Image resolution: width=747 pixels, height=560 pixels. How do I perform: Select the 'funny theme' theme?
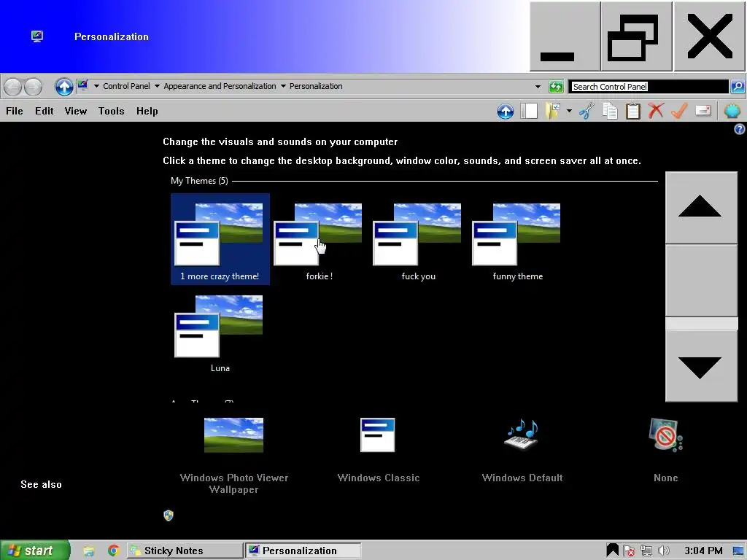[x=517, y=239]
